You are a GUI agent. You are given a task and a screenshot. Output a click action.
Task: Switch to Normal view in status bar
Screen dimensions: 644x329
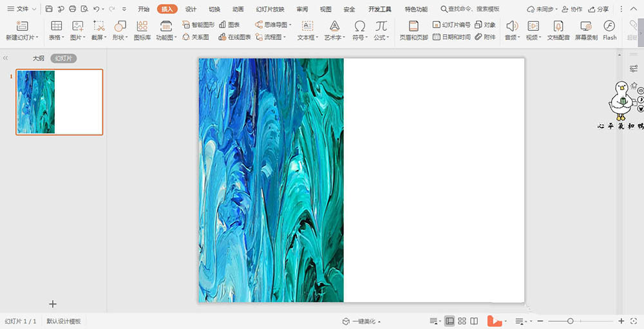450,321
